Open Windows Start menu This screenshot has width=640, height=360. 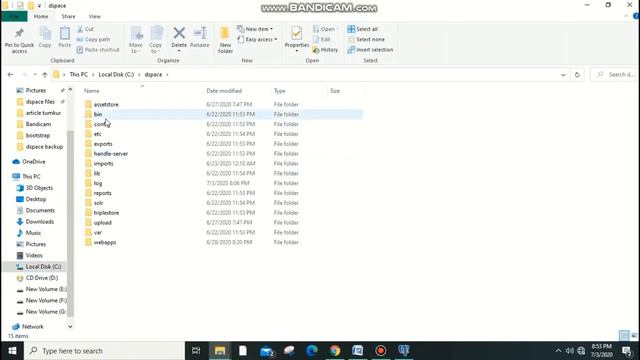click(12, 351)
